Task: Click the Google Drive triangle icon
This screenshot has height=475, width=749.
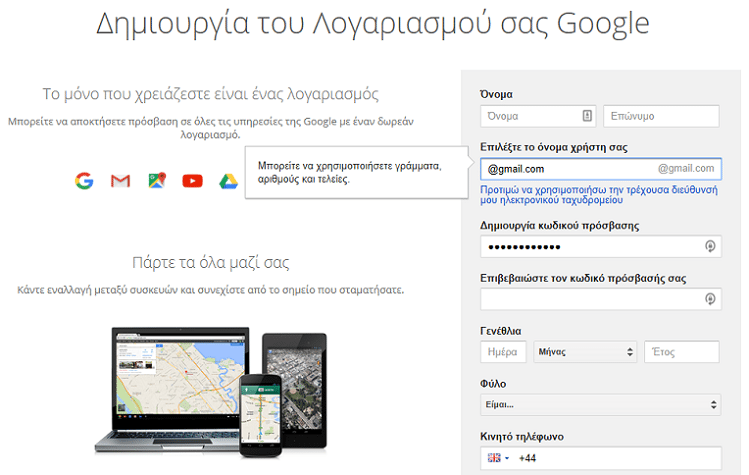Action: (x=228, y=181)
